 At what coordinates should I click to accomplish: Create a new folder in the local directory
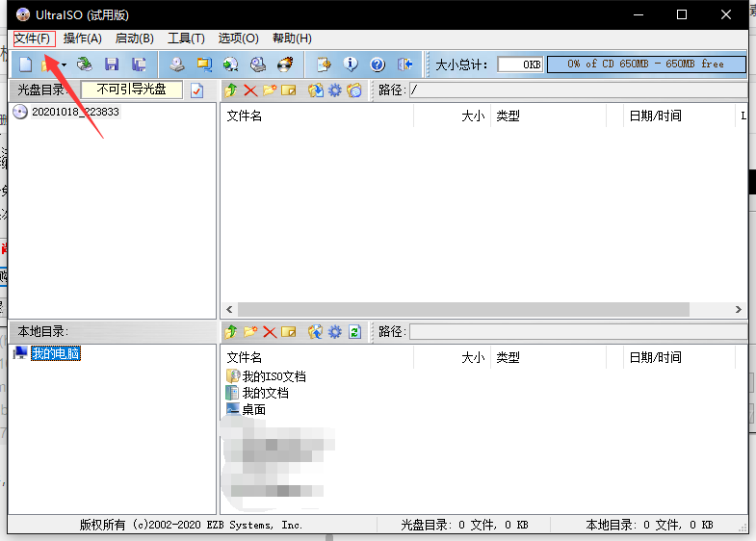pos(250,332)
